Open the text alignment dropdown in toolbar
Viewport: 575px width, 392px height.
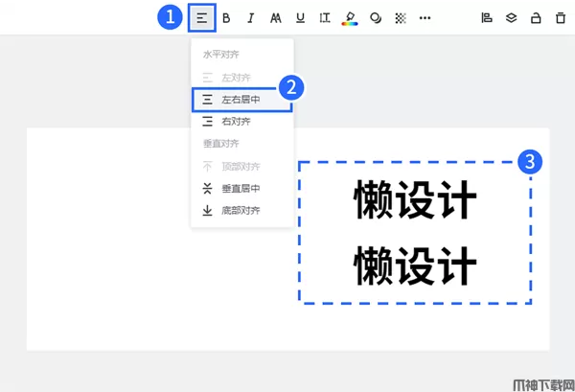tap(201, 17)
